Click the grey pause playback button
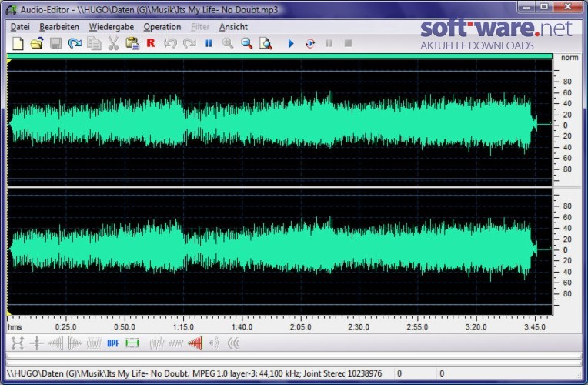Viewport: 588px width, 385px height. pyautogui.click(x=329, y=44)
